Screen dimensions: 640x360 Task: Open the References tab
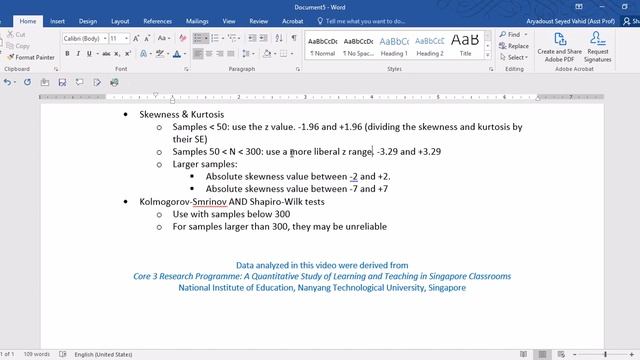pos(158,21)
